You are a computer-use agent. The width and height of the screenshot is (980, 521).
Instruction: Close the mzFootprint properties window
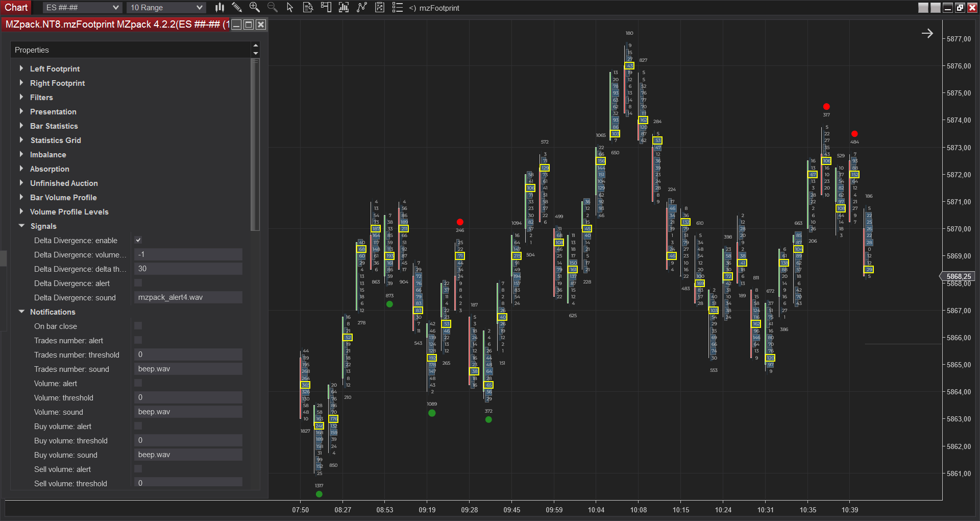[x=261, y=25]
